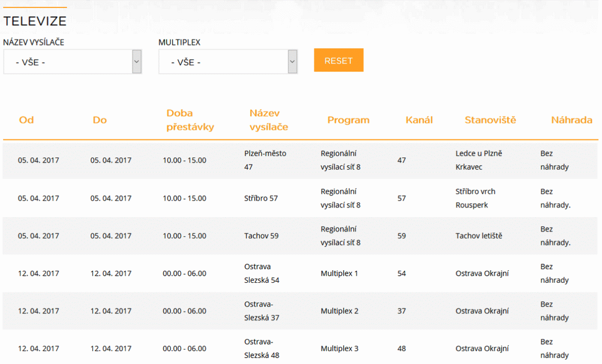Click Regionální vysílací síť 8 in Stříbro row
The width and height of the screenshot is (602, 364).
[x=341, y=198]
